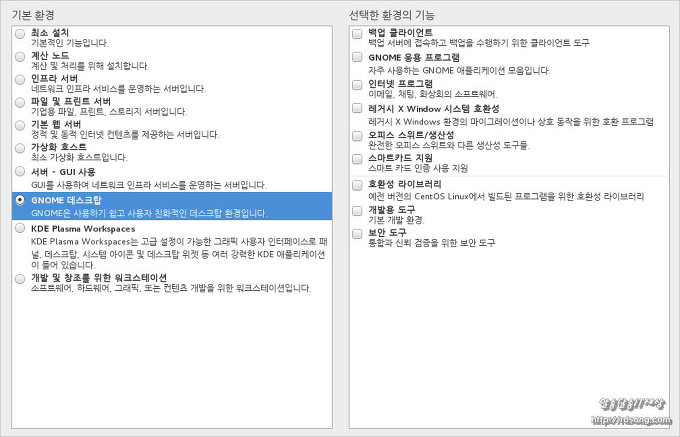Check the GNOME 응용 프로그램 add-on
The image size is (680, 437).
(357, 58)
